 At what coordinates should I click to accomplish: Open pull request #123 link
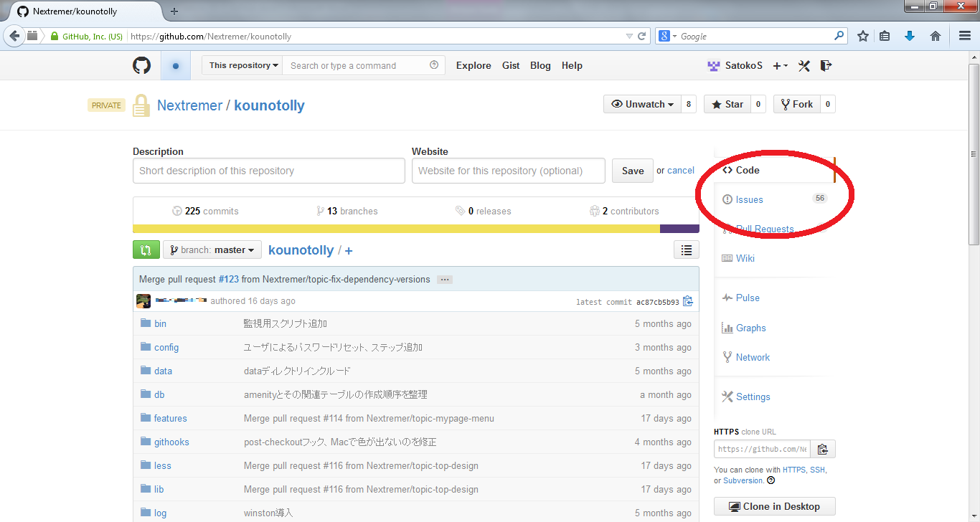coord(229,280)
